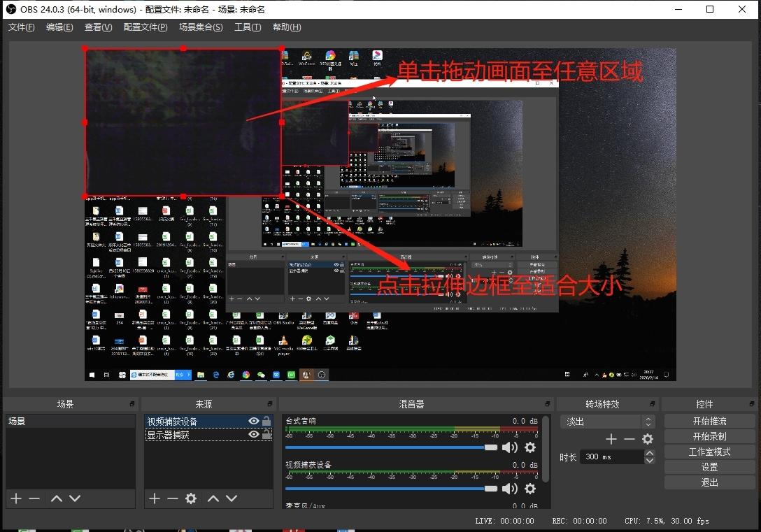The width and height of the screenshot is (761, 532).
Task: Toggle visibility of 显示器捕获 source
Action: point(254,435)
